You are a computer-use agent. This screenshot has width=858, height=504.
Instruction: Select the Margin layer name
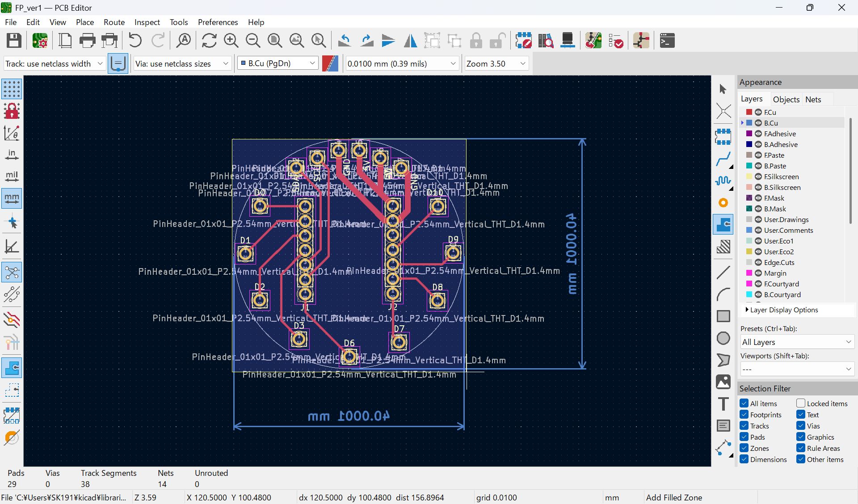pos(775,273)
